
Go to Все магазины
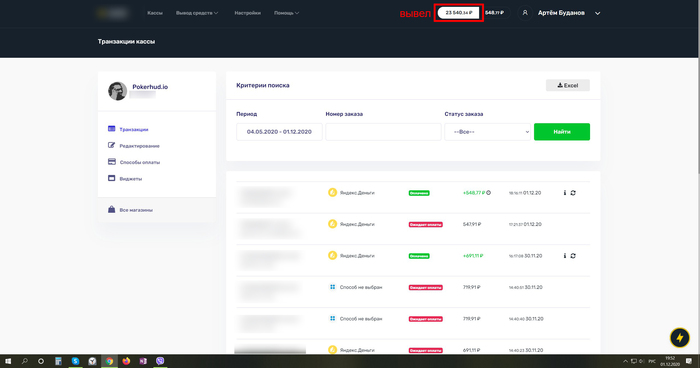click(136, 210)
